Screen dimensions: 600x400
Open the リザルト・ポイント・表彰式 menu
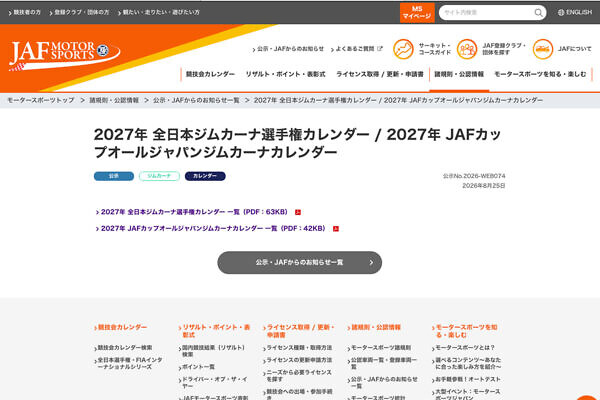coord(285,74)
